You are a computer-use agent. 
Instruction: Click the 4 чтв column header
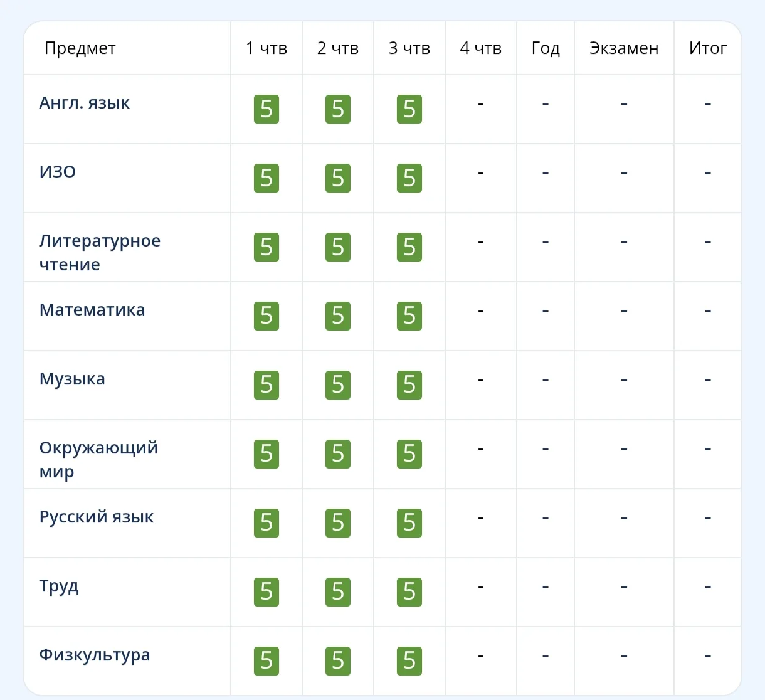coord(481,48)
